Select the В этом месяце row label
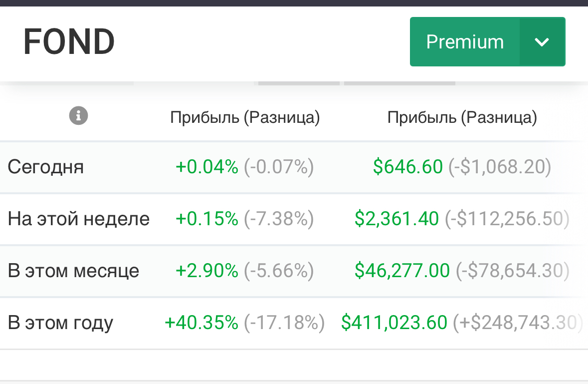This screenshot has height=384, width=588. click(x=73, y=271)
